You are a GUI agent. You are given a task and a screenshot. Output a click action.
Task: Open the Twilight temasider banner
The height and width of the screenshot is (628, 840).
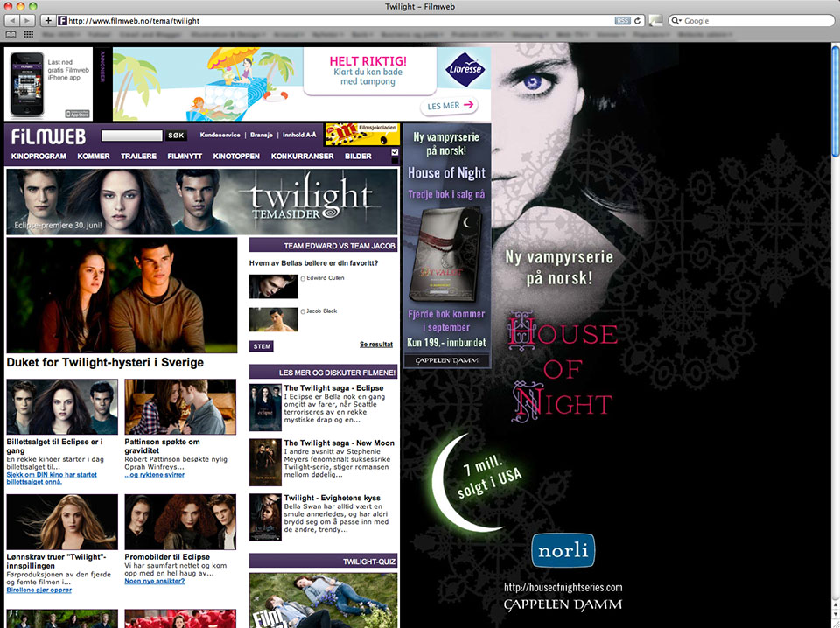202,201
